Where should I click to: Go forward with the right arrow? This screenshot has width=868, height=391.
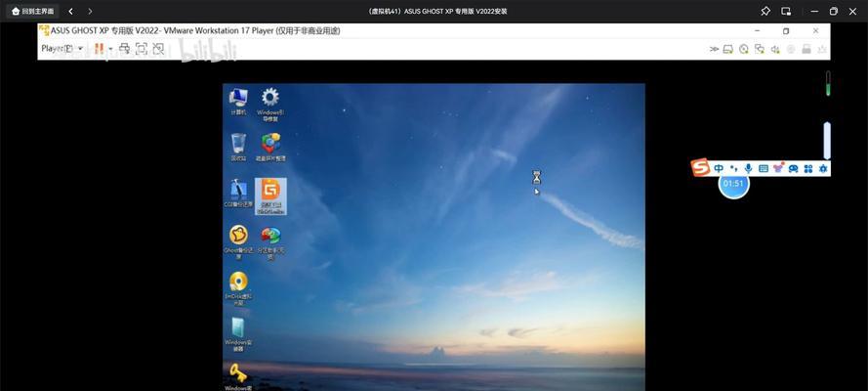pyautogui.click(x=90, y=11)
